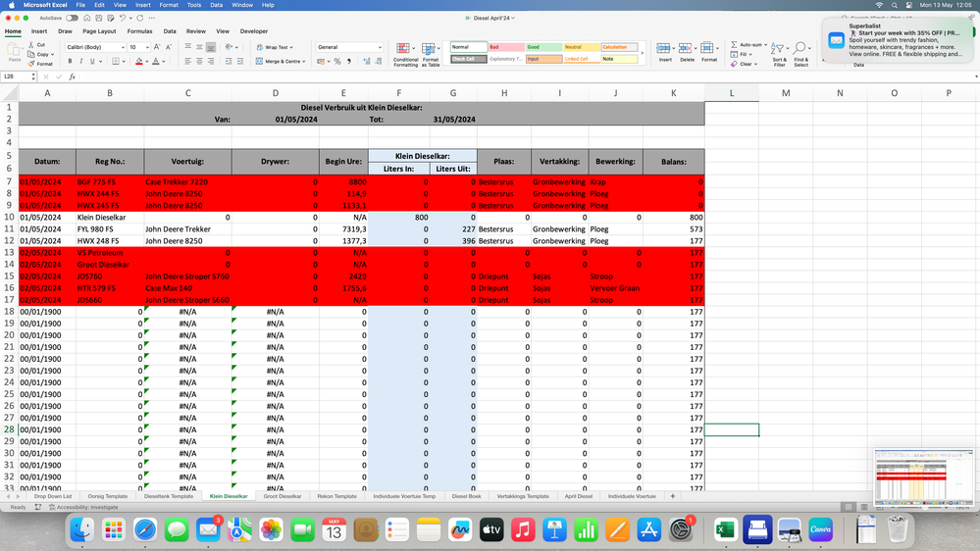This screenshot has width=980, height=551.
Task: Toggle Italic formatting
Action: pos(81,61)
